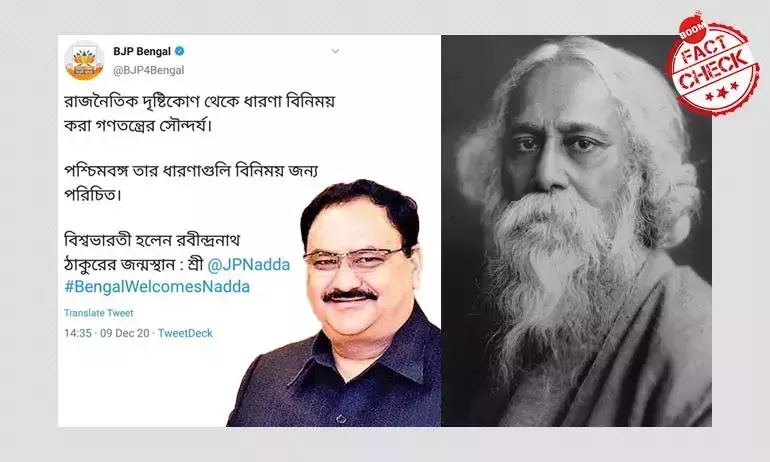Open the @JPNadda mention

tap(248, 265)
